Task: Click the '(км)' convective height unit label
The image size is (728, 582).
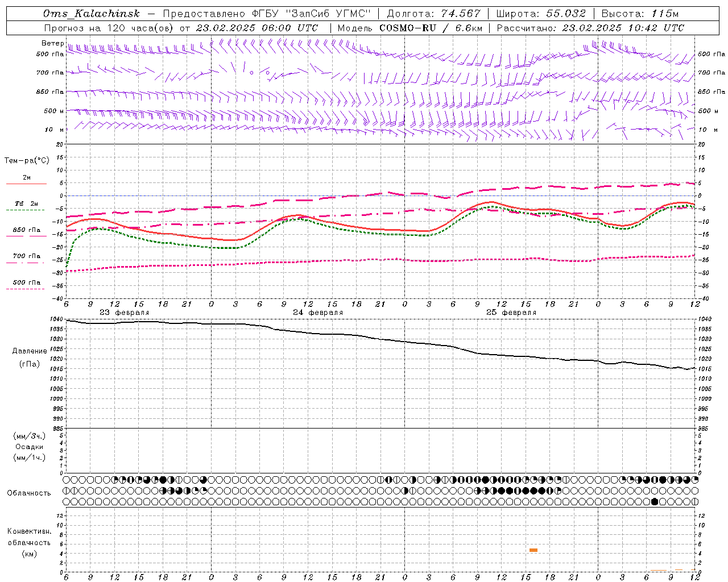Action: coord(30,554)
